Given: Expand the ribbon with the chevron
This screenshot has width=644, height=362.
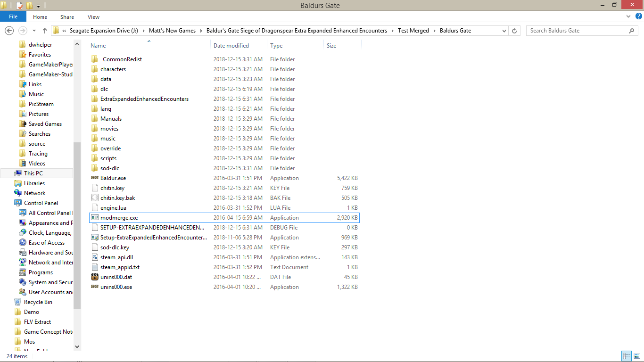Looking at the screenshot, I should [x=628, y=16].
